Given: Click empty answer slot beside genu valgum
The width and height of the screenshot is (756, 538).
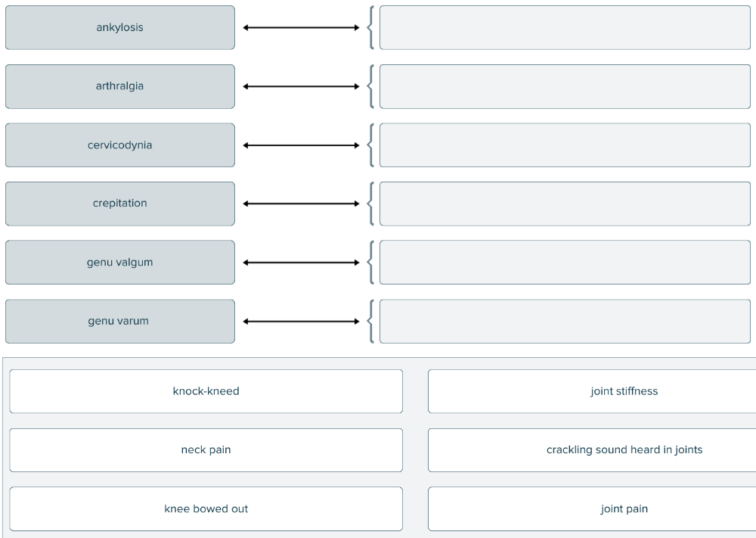Looking at the screenshot, I should (x=565, y=263).
